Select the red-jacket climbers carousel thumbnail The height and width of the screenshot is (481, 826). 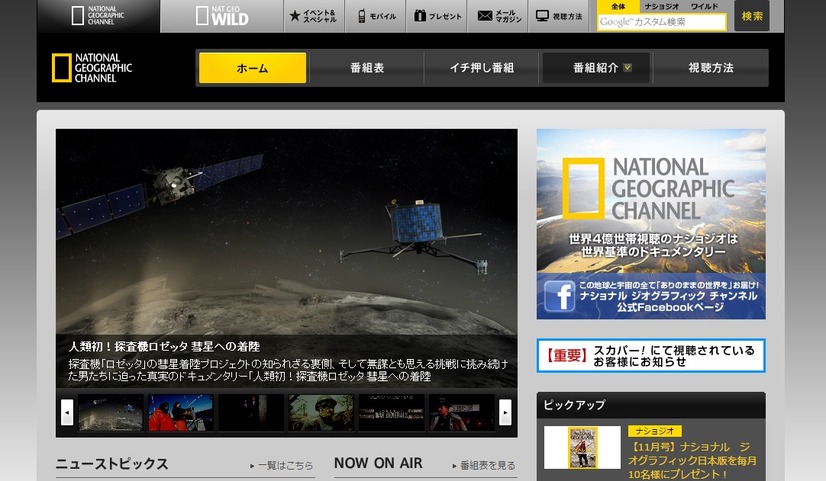[181, 413]
